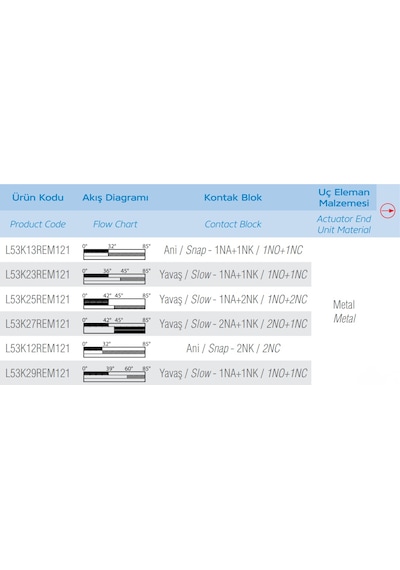Select product code L53K12REM121
This screenshot has width=400, height=570.
37,348
